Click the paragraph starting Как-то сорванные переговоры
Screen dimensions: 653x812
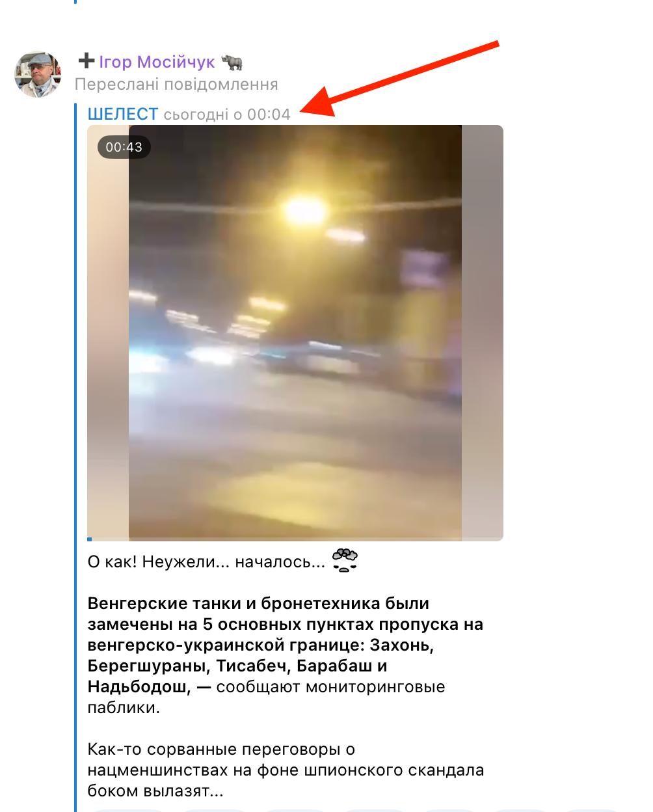(286, 770)
